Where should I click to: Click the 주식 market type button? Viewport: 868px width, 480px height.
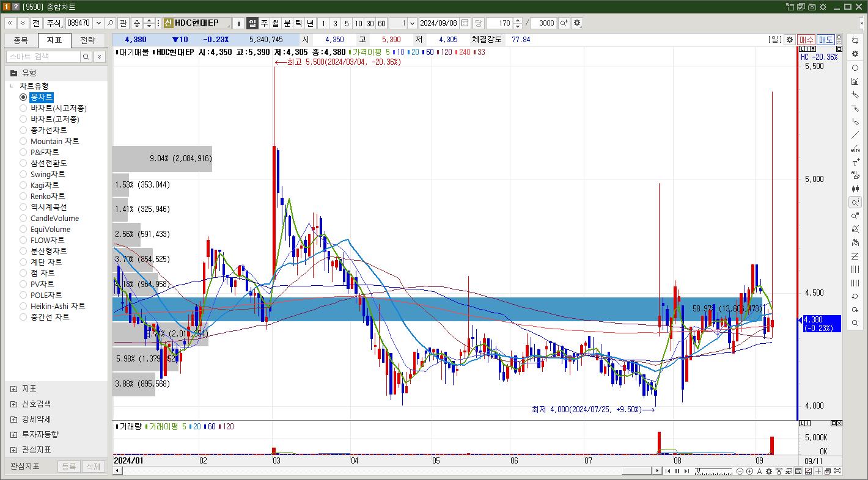tap(54, 23)
